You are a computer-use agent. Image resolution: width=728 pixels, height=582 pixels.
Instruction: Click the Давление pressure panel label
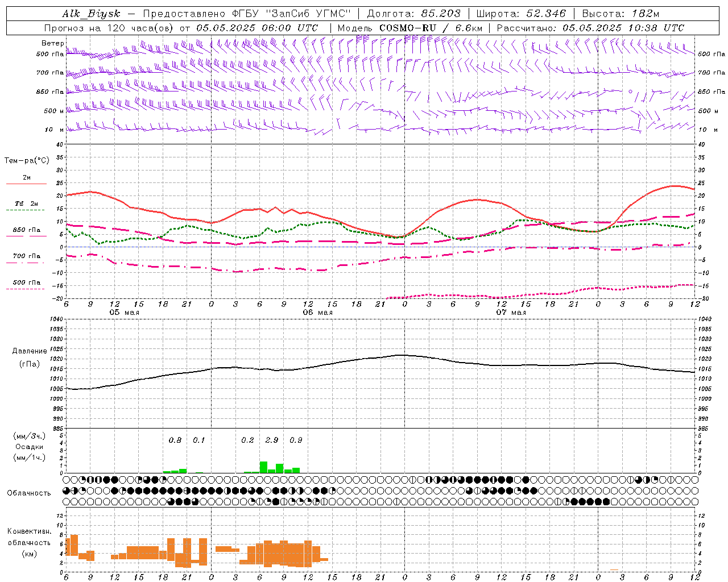tap(30, 351)
